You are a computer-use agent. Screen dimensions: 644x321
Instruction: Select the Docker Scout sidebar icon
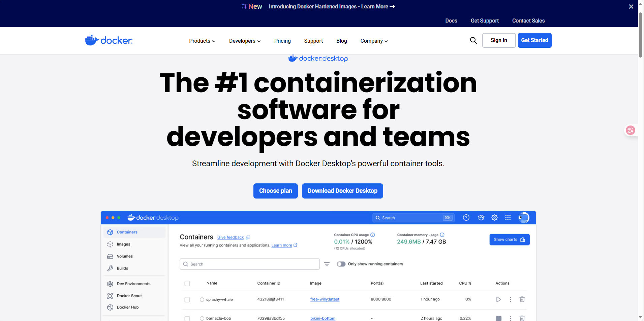[111, 296]
